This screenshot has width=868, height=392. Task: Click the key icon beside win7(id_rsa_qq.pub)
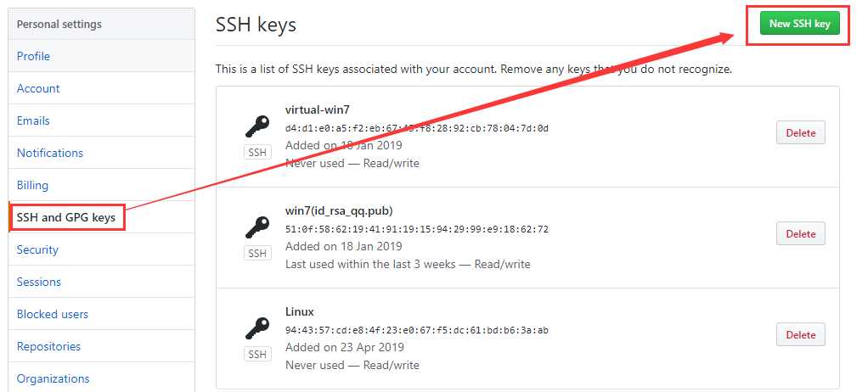coord(257,227)
